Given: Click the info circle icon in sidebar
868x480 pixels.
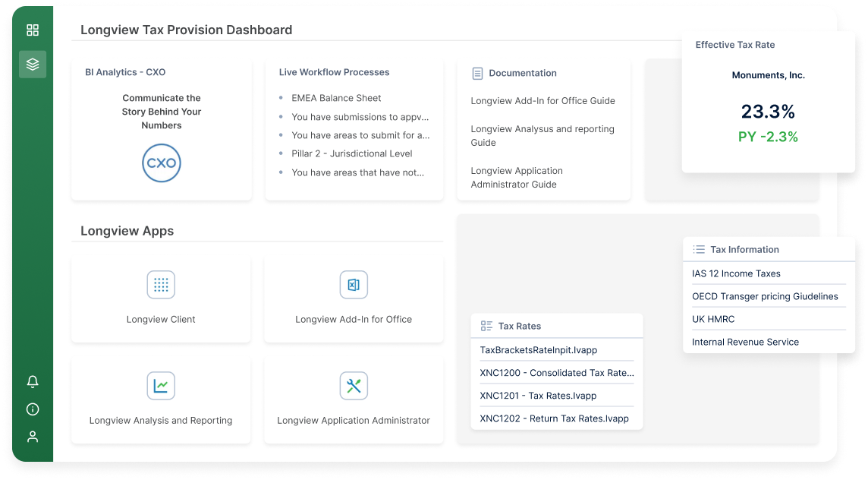Looking at the screenshot, I should [33, 409].
